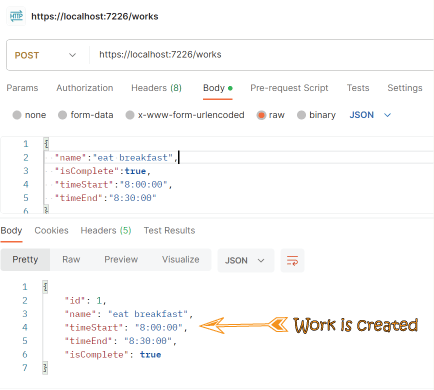Click the request URL input field

[x=262, y=55]
